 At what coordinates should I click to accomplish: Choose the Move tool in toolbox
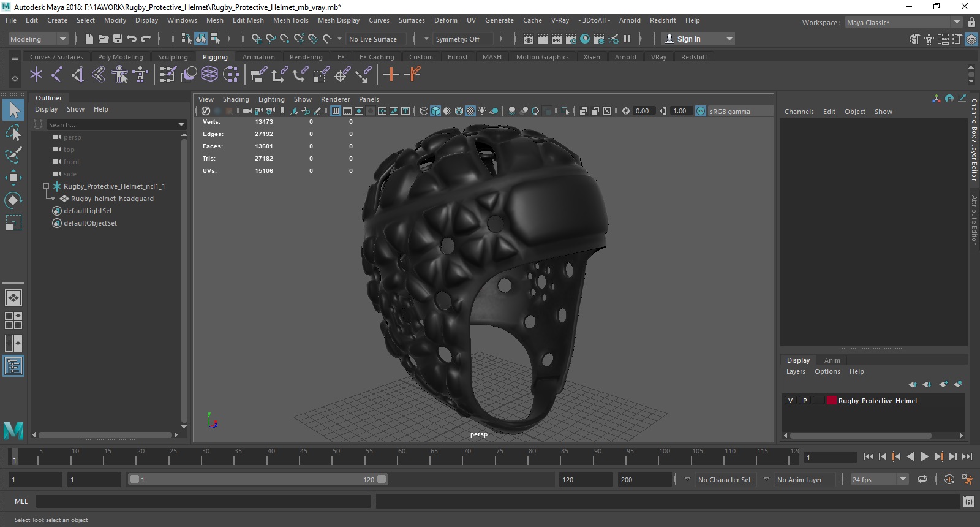pyautogui.click(x=13, y=178)
